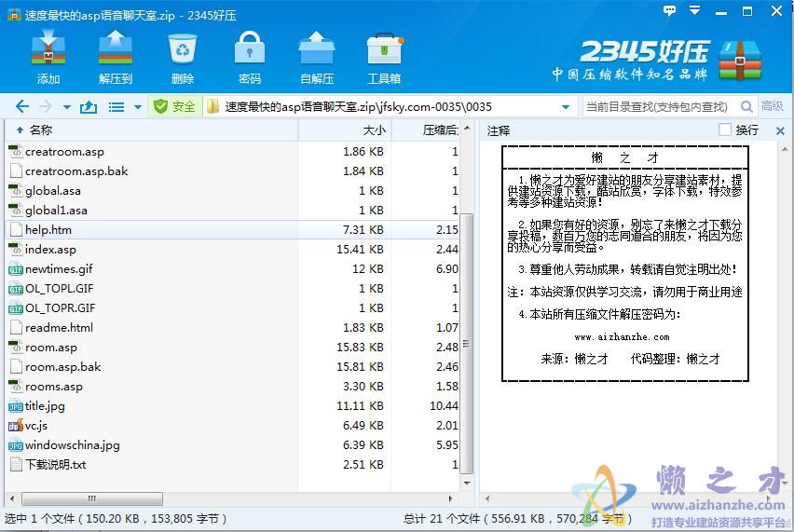Go back with the left arrow
This screenshot has height=532, width=794.
click(x=22, y=106)
